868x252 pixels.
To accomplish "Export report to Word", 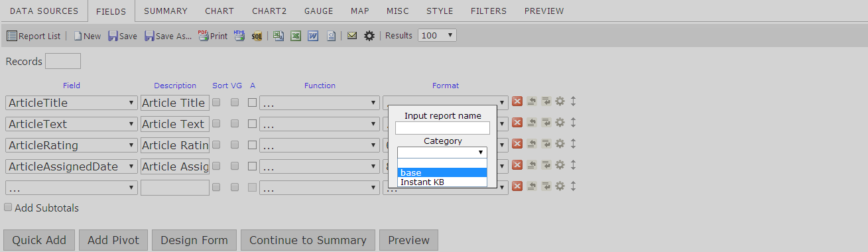I will (313, 36).
